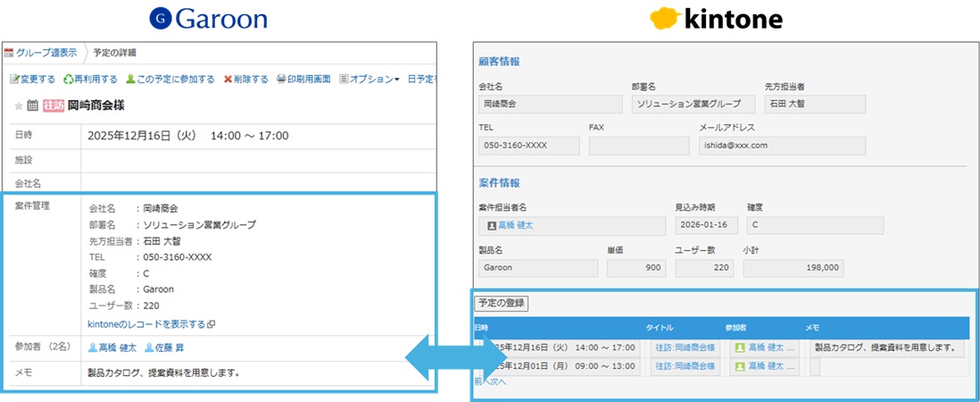Image resolution: width=980 pixels, height=402 pixels.
Task: Click the green 再利用する recycle icon
Action: pyautogui.click(x=68, y=80)
